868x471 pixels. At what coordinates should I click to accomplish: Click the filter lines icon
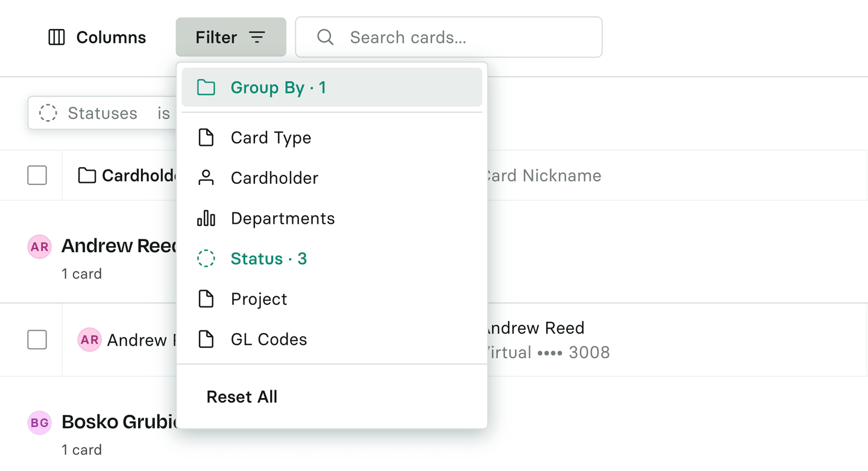point(257,37)
